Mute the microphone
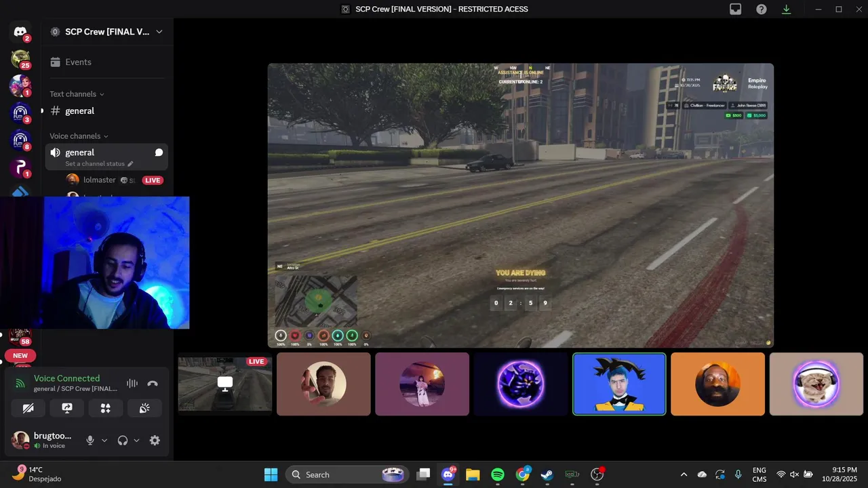The height and width of the screenshot is (488, 868). 90,440
